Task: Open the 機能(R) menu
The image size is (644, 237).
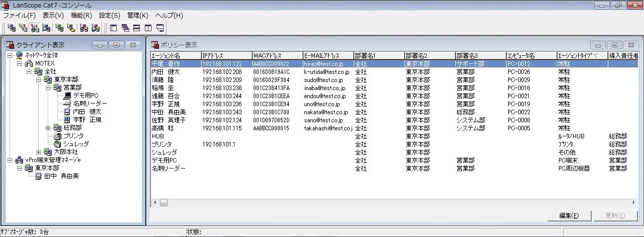Action: (82, 16)
